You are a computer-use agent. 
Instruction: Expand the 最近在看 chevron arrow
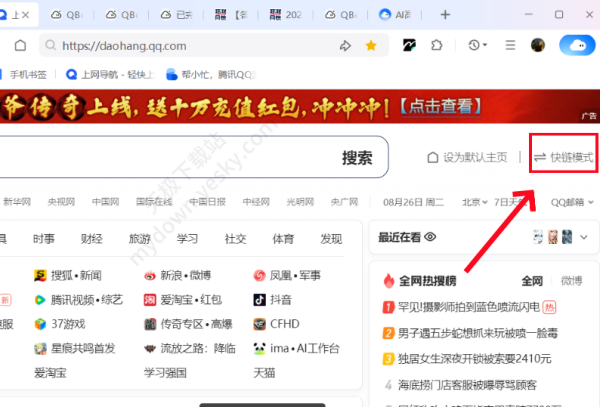click(583, 237)
